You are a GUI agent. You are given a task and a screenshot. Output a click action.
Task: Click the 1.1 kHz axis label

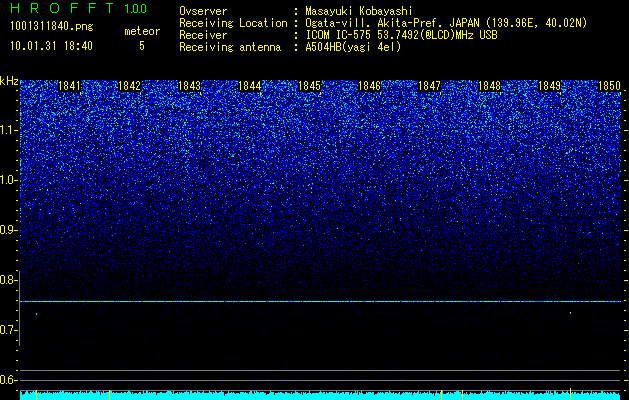(x=9, y=130)
